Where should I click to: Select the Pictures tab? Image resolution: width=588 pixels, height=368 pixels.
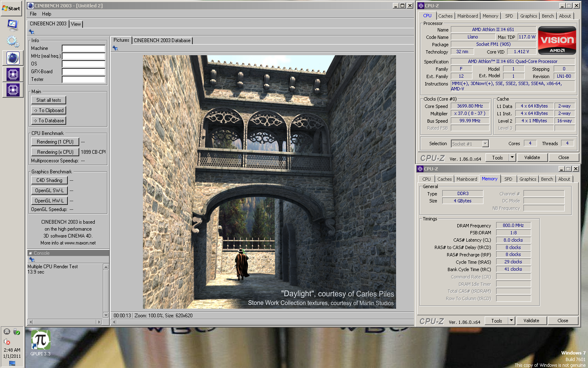[121, 40]
